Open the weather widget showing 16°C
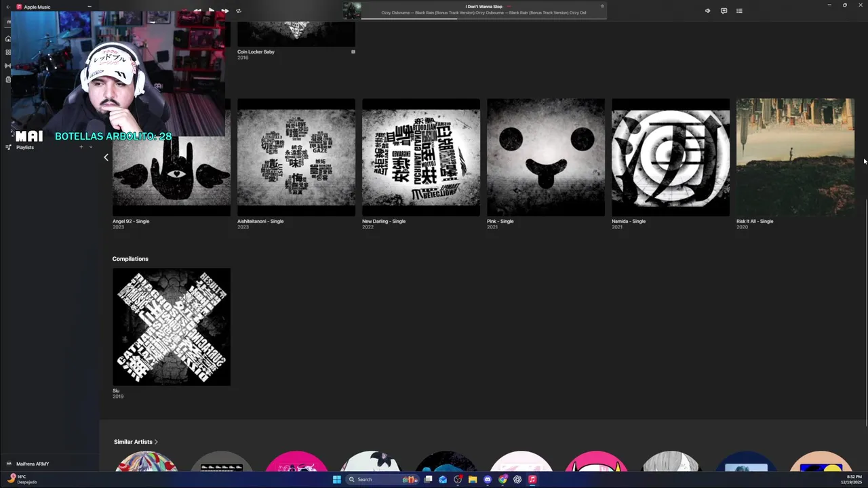The height and width of the screenshot is (488, 868). 22,479
